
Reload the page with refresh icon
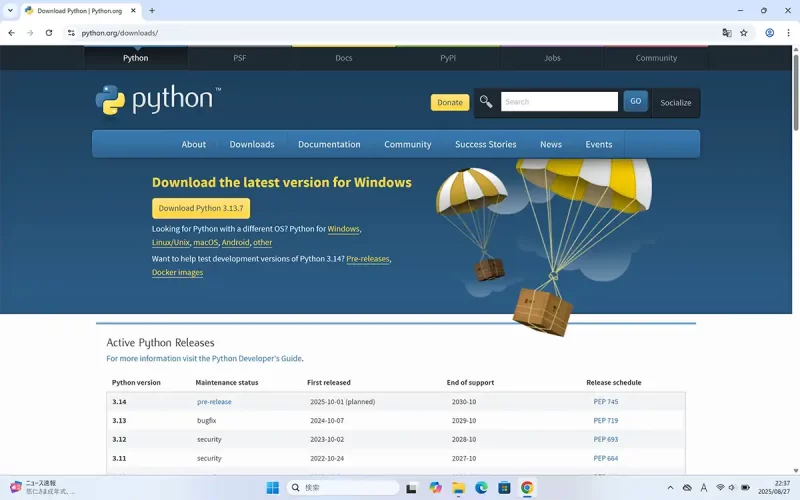click(x=49, y=33)
